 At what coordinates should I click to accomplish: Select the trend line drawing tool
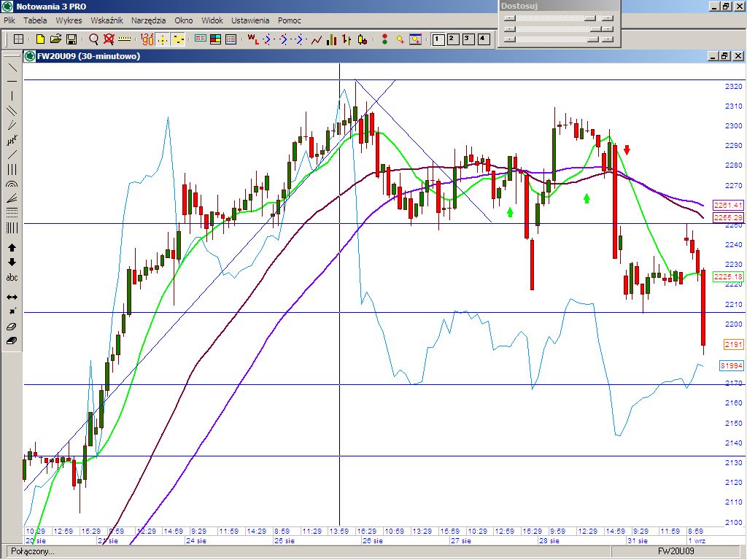[x=12, y=67]
